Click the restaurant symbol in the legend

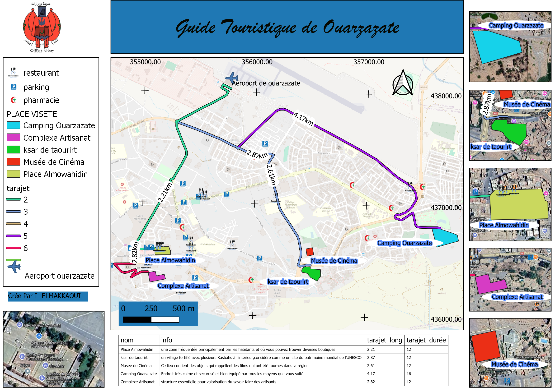(13, 73)
